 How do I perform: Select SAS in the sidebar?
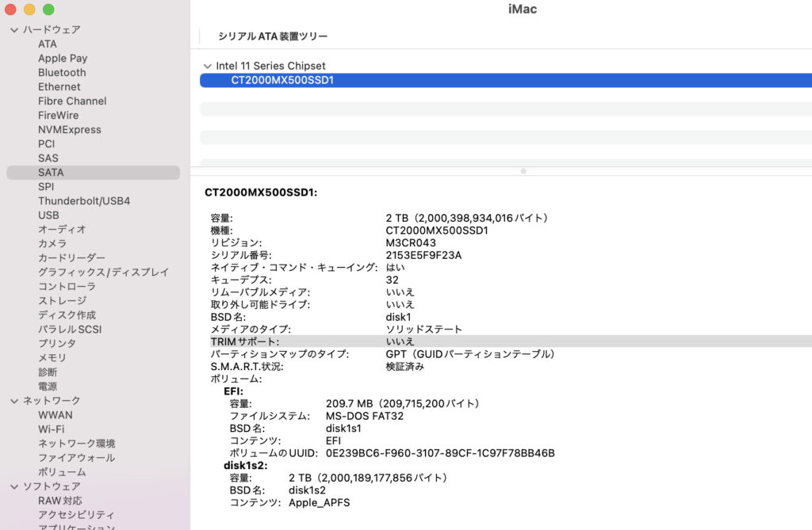point(48,158)
